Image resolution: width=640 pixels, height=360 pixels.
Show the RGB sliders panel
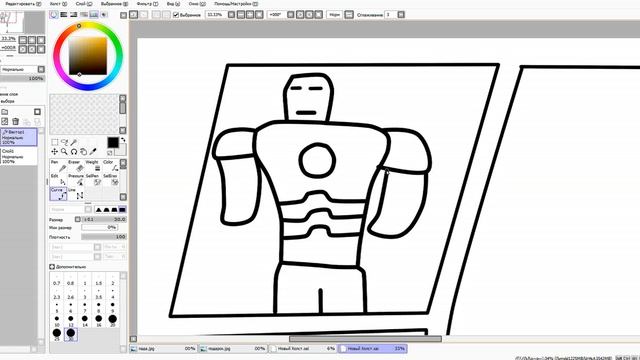[64, 15]
